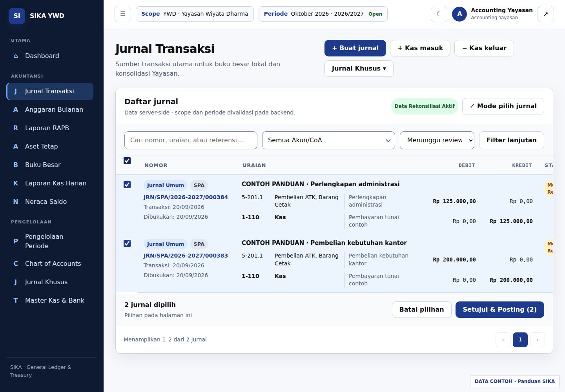Click the '− Kas keluar' button
The width and height of the screenshot is (565, 392).
pos(484,48)
